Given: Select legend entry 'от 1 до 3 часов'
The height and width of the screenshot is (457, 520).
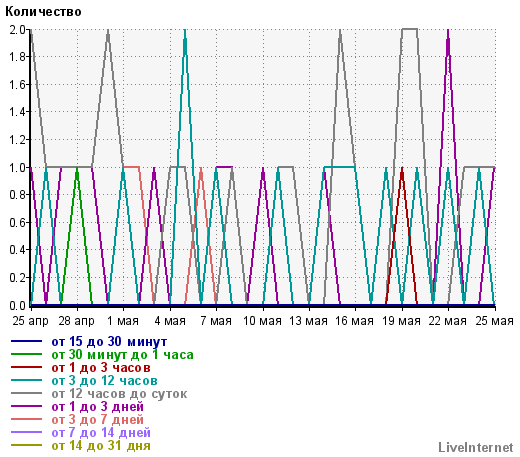Looking at the screenshot, I should pyautogui.click(x=101, y=368).
